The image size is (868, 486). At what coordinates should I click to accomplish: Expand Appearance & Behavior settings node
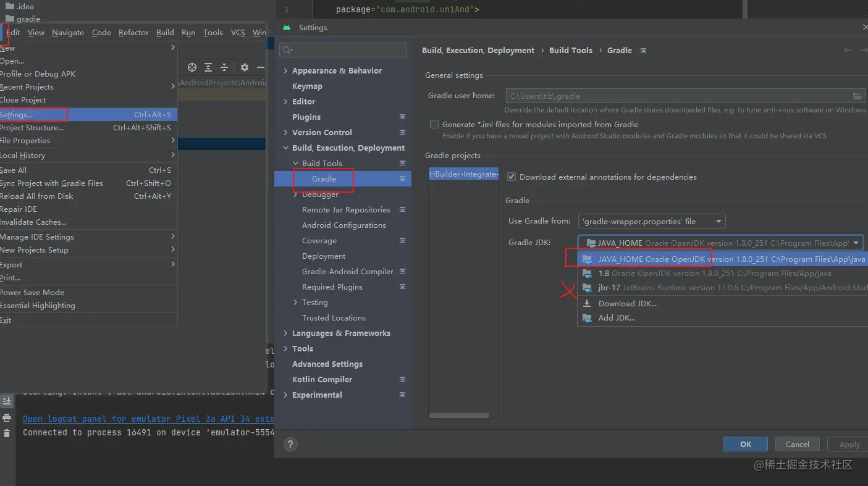click(285, 71)
